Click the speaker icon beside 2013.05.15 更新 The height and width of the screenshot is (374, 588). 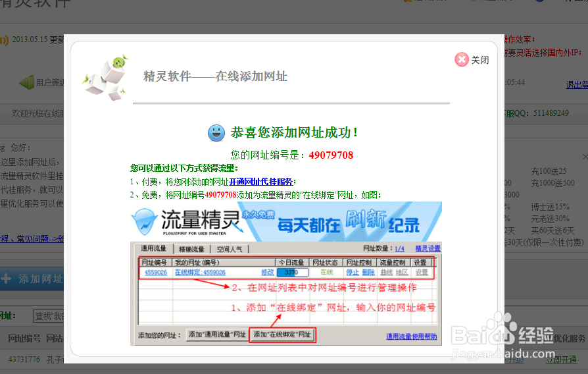4,40
